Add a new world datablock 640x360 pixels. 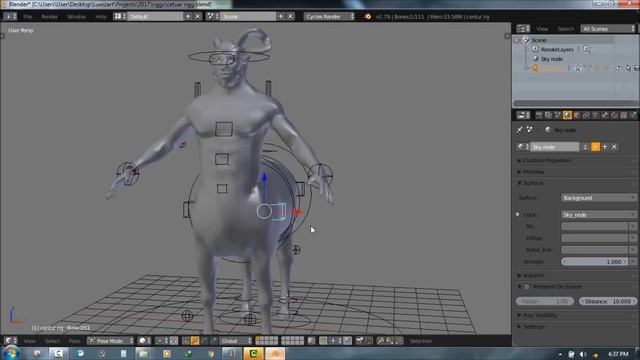pyautogui.click(x=605, y=147)
